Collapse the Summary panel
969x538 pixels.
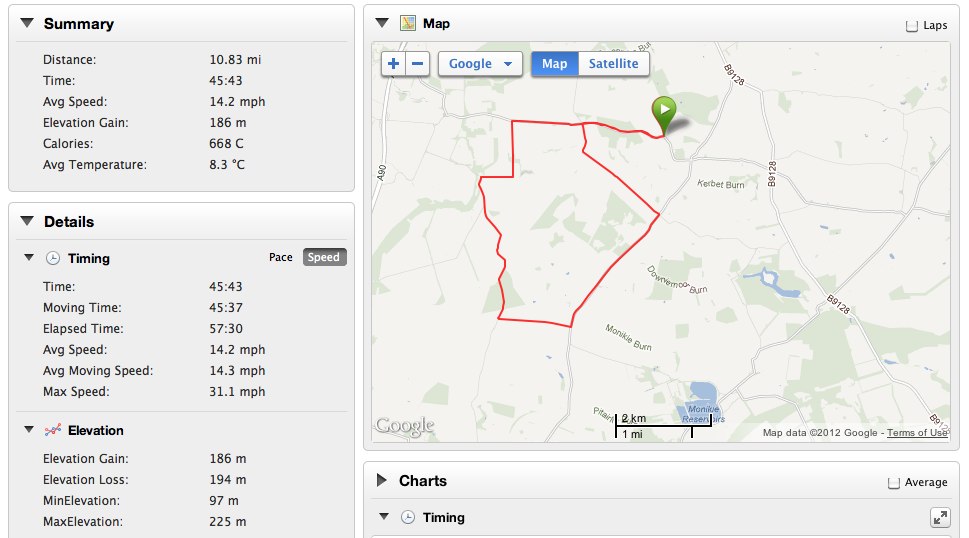[27, 23]
